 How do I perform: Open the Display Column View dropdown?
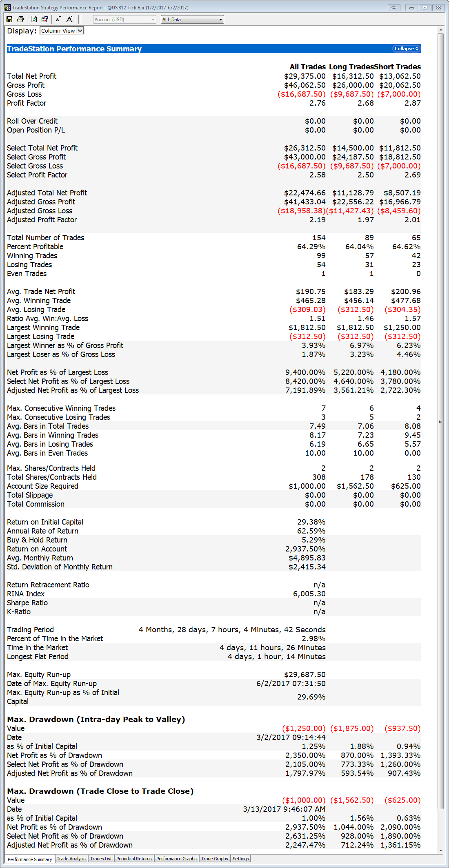pos(62,31)
